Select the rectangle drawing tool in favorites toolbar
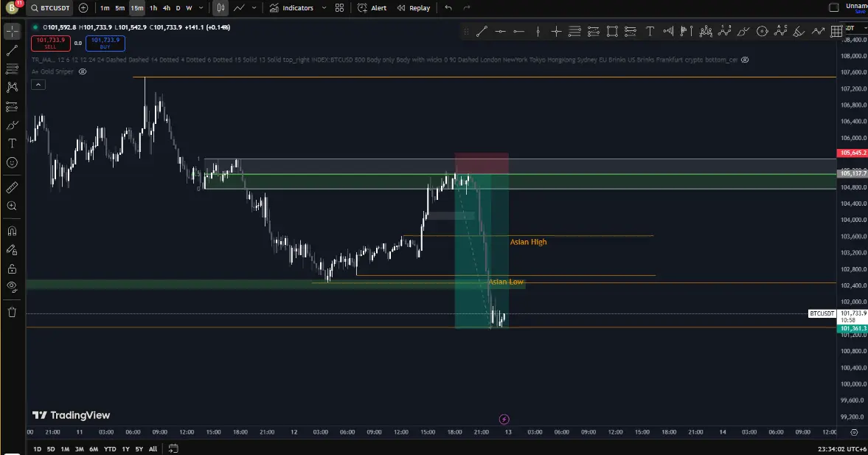The image size is (868, 455). pyautogui.click(x=612, y=32)
